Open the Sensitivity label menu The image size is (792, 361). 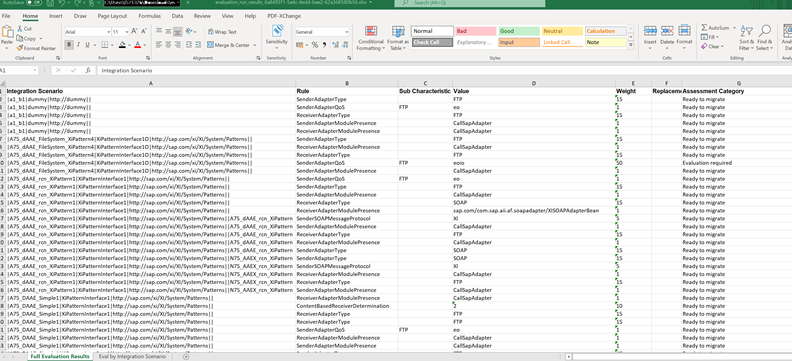tap(276, 36)
